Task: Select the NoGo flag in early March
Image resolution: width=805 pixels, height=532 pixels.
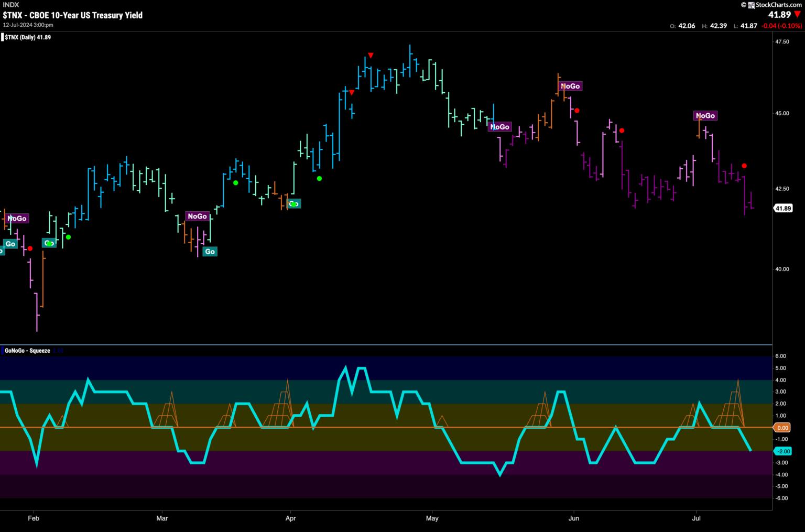Action: [x=197, y=216]
